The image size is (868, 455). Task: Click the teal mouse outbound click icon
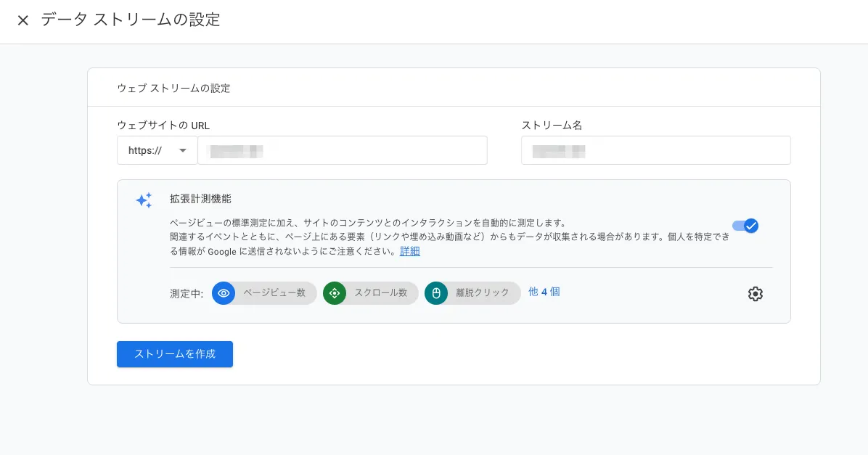click(x=436, y=293)
